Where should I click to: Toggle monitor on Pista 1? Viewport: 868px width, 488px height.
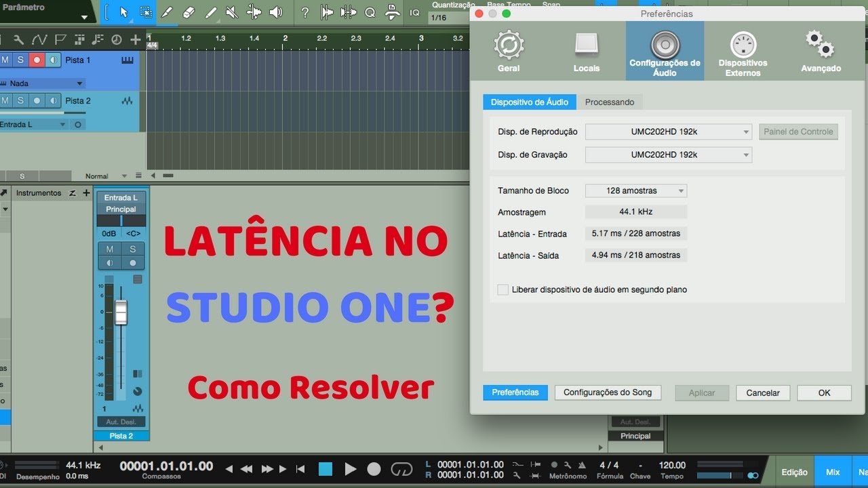tap(53, 60)
